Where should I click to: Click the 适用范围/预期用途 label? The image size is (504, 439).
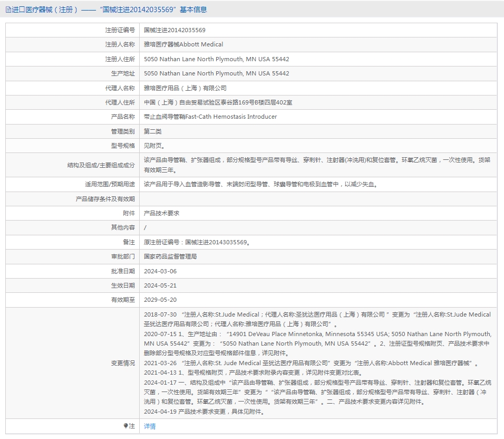click(x=110, y=184)
